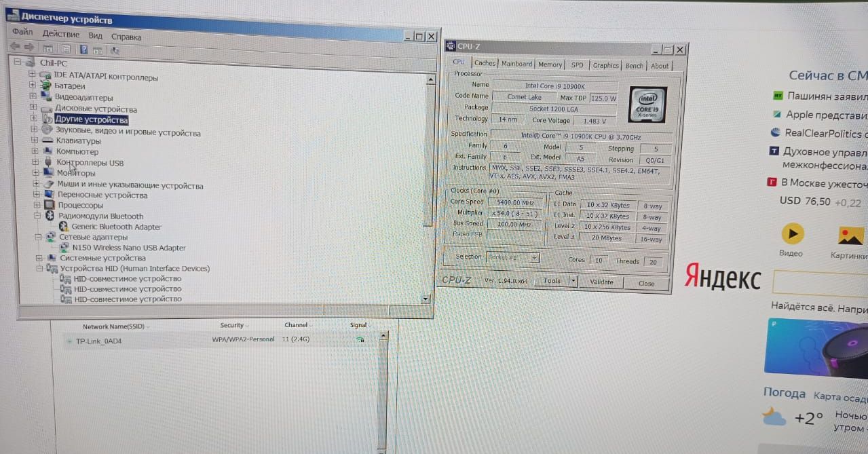The width and height of the screenshot is (868, 454).
Task: Switch to the Mainboard tab in CPU-Z
Action: coord(516,64)
